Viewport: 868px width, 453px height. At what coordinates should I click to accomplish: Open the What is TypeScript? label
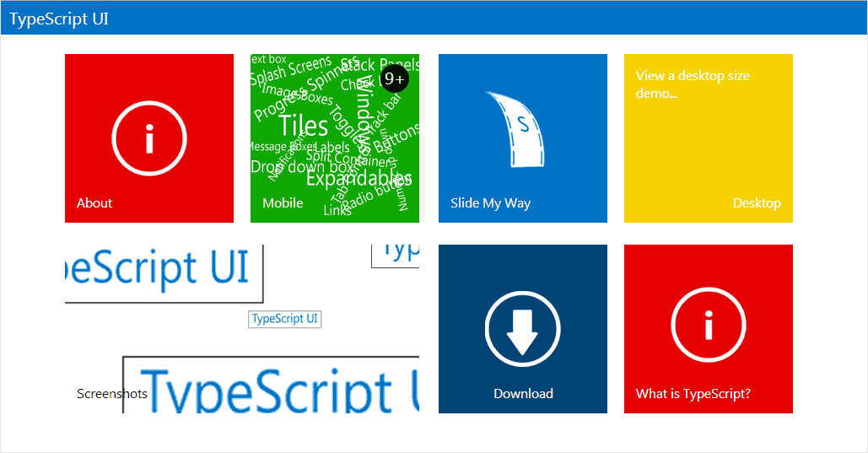(693, 394)
